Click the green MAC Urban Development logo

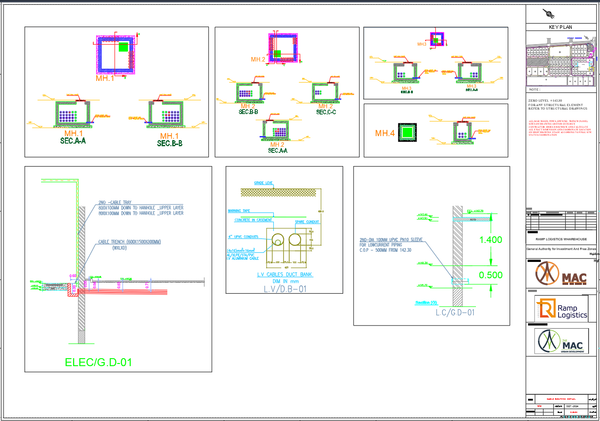click(x=562, y=341)
